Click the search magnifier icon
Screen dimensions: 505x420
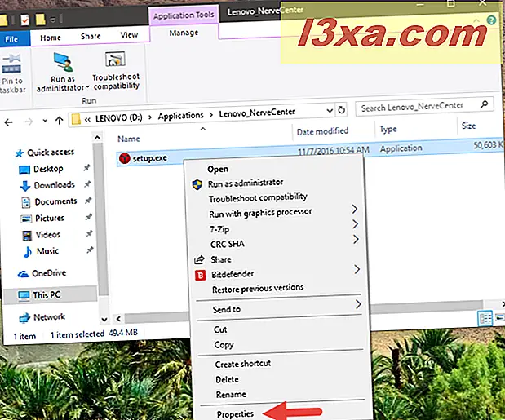tap(484, 104)
